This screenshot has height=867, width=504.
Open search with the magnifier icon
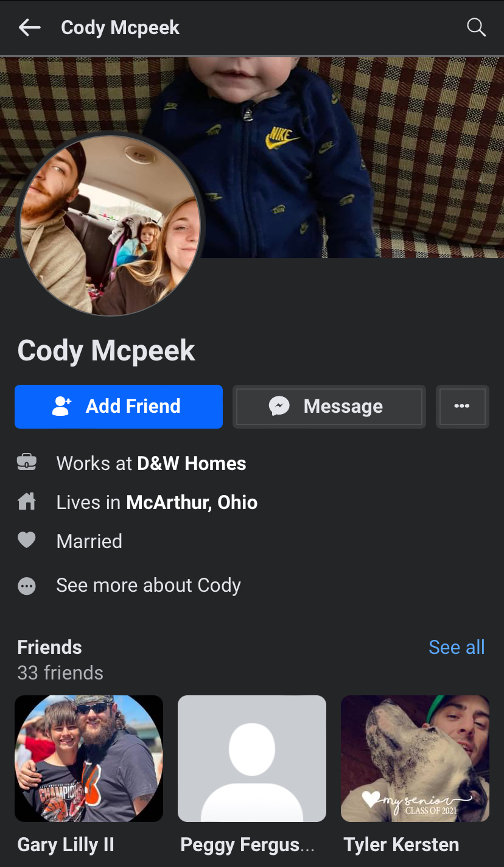(x=476, y=27)
